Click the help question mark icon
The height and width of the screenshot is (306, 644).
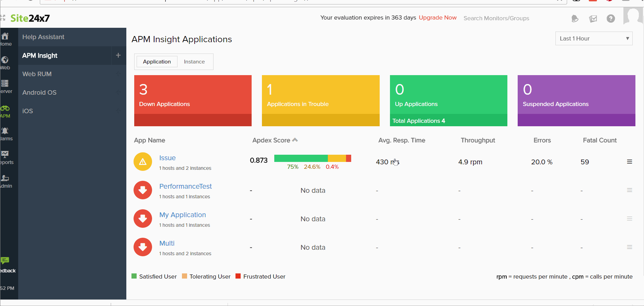point(611,19)
